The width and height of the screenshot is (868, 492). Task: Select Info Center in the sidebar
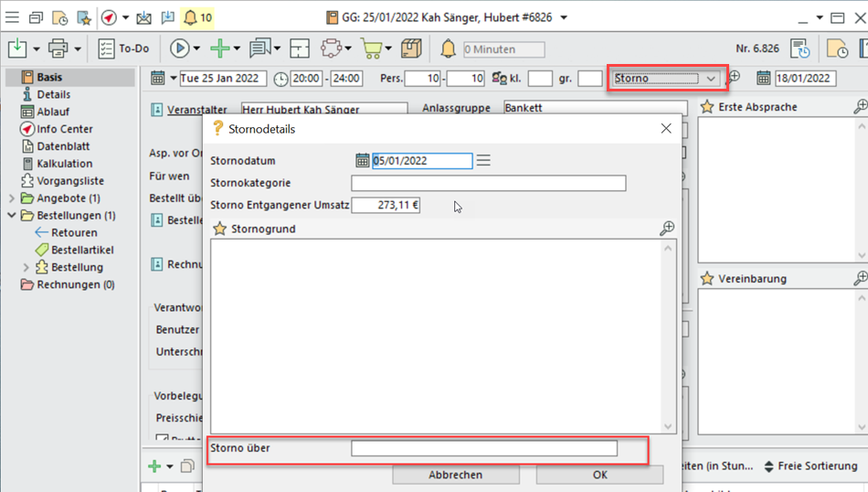[64, 129]
